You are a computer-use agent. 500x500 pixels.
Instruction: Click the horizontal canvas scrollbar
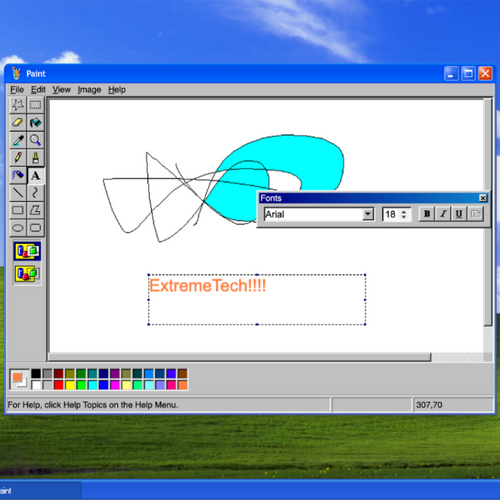click(x=240, y=357)
